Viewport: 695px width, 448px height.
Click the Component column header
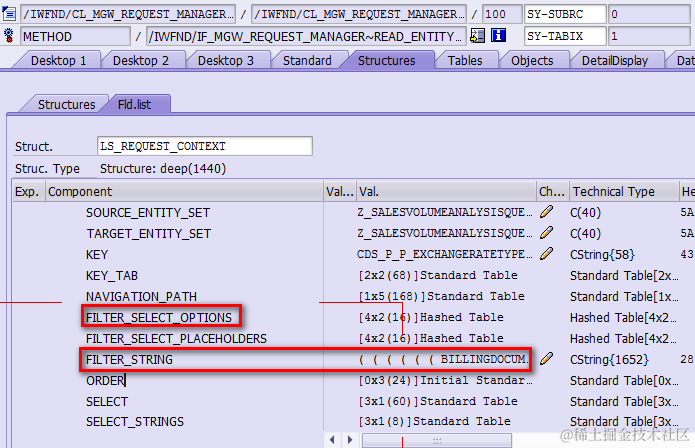[x=184, y=191]
